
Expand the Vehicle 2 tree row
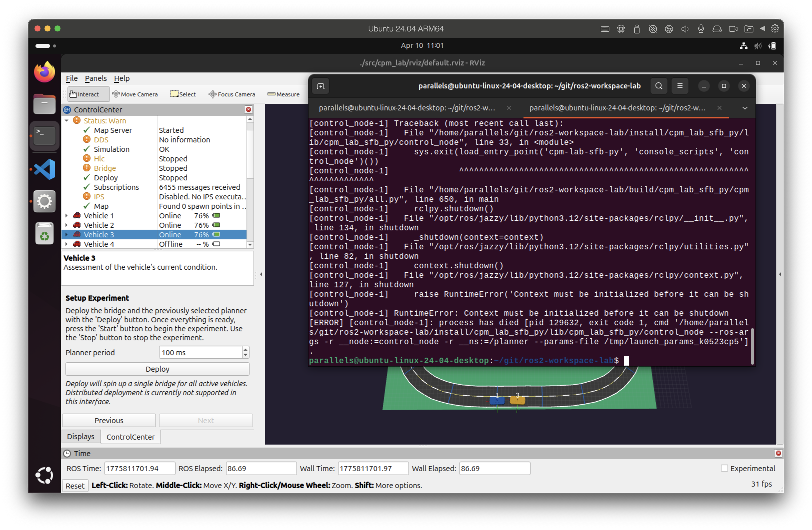(66, 225)
